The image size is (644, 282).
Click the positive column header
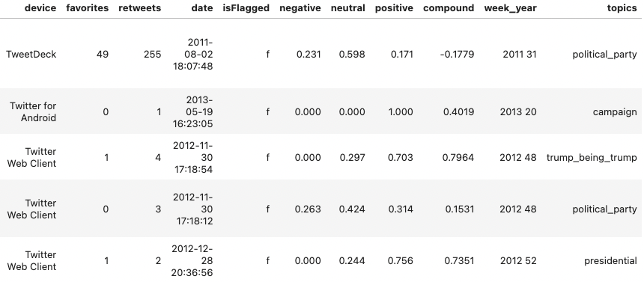point(394,8)
